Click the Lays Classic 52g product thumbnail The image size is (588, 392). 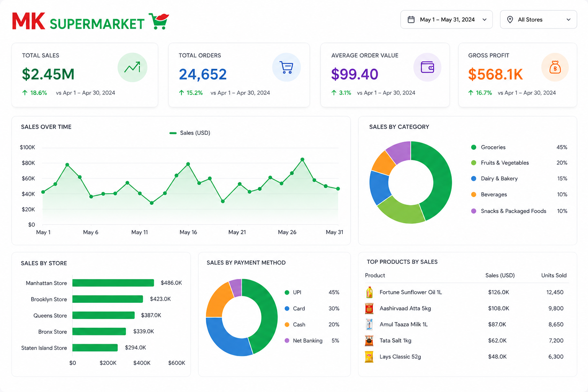[x=369, y=357]
